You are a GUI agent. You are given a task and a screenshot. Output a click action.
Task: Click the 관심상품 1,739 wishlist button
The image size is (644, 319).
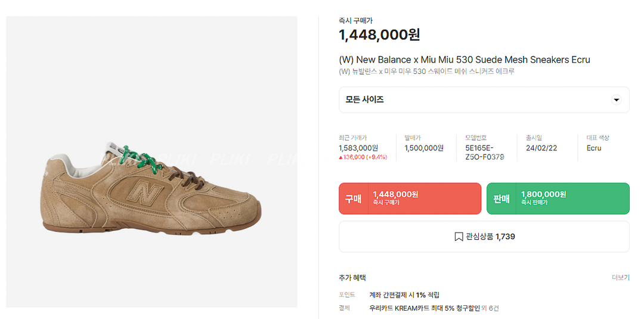pyautogui.click(x=484, y=237)
